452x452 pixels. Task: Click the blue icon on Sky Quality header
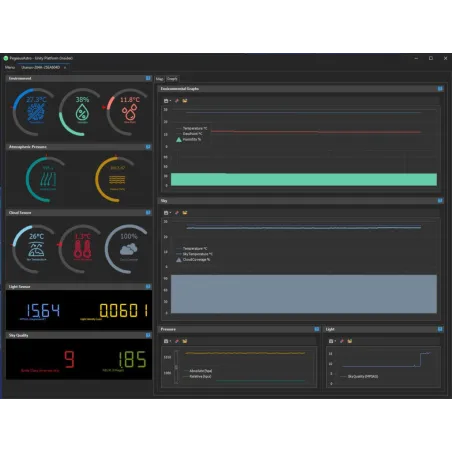tap(148, 335)
